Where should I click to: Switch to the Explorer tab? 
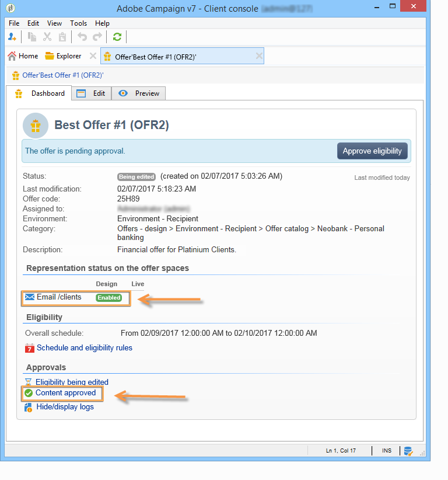pyautogui.click(x=64, y=56)
